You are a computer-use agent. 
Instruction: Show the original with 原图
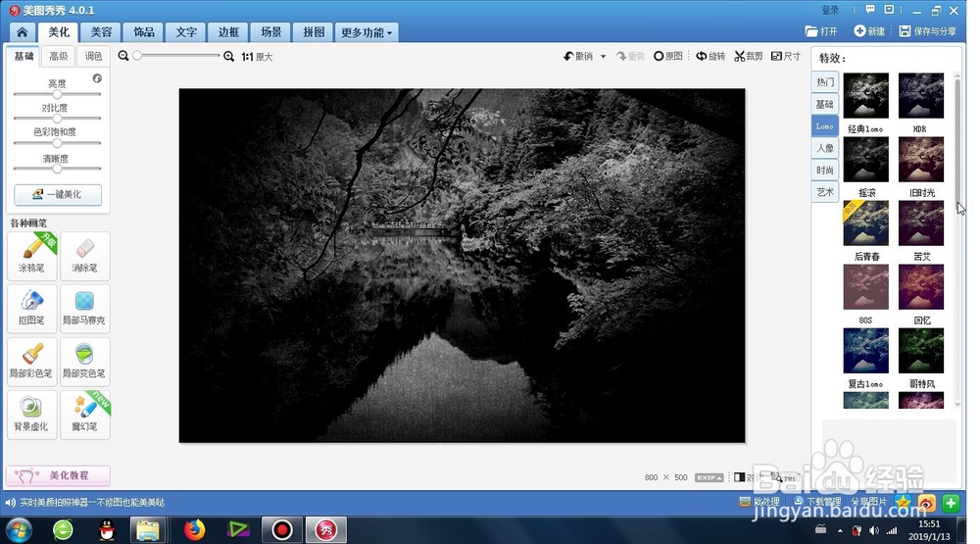tap(668, 56)
